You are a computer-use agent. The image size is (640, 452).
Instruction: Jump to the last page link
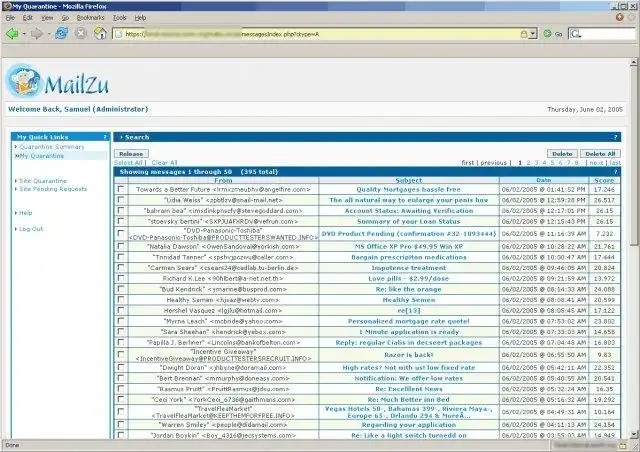point(616,163)
